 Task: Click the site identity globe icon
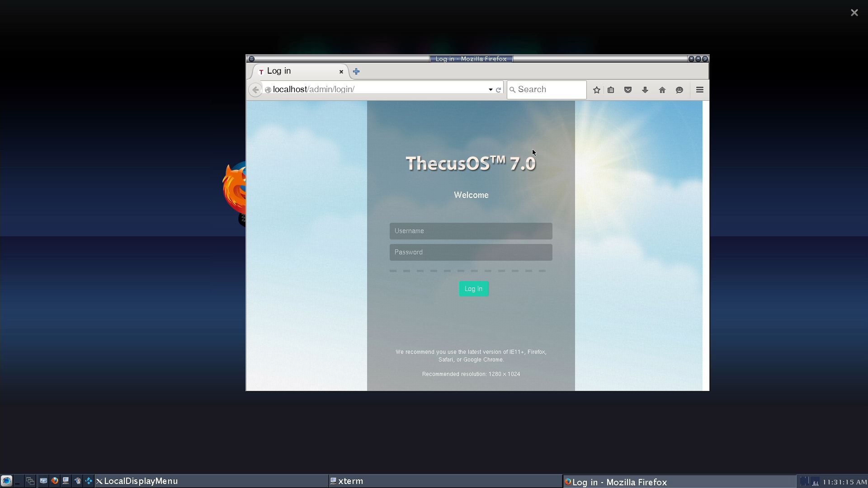coord(268,89)
